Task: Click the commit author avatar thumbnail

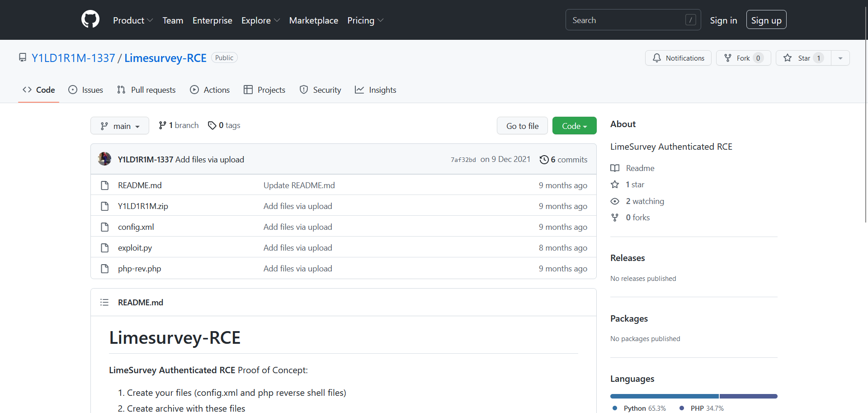Action: pyautogui.click(x=104, y=159)
